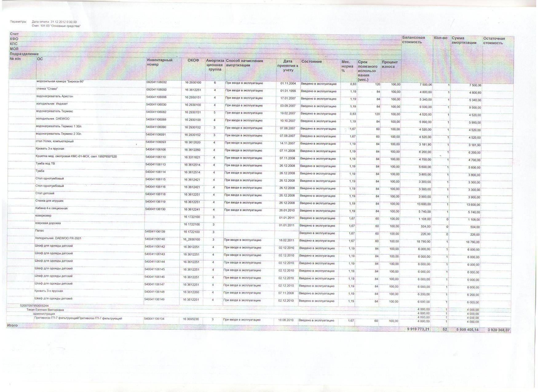Click the name "Тихая Евгения Викторовна"
Screen dimensions: 538x392
point(45,310)
